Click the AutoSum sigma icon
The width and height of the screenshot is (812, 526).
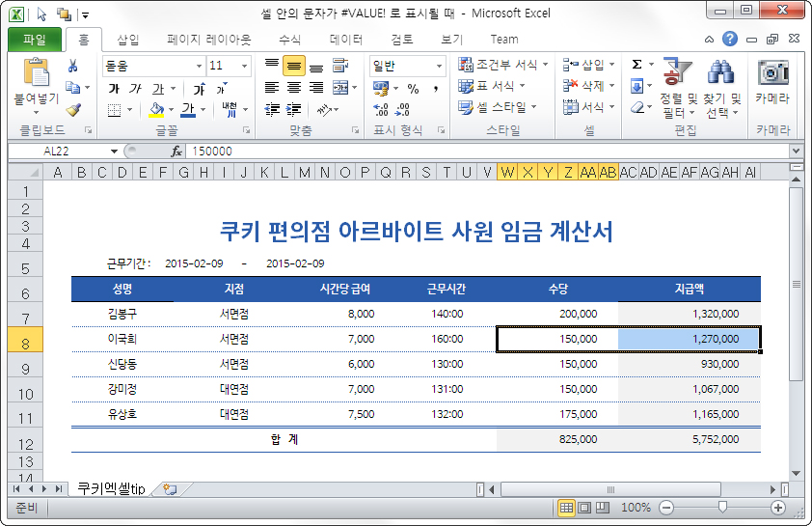(636, 65)
